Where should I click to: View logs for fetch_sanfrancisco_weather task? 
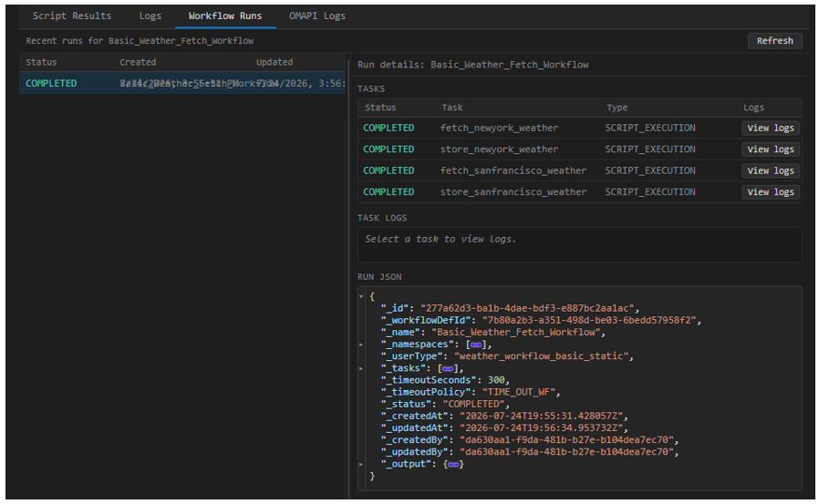pos(771,170)
